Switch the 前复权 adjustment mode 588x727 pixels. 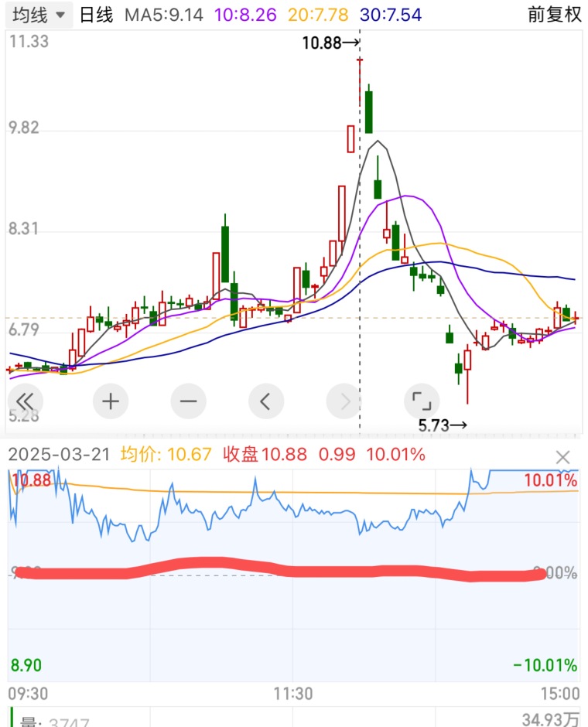(x=554, y=15)
